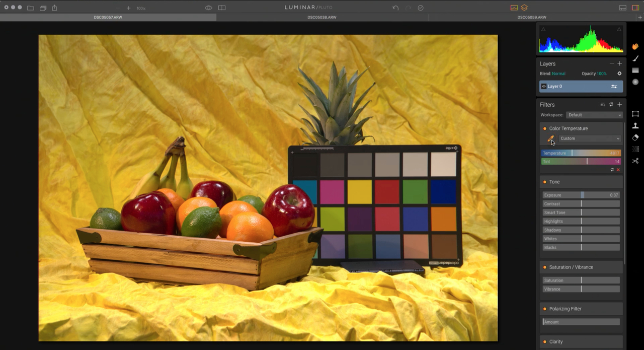Toggle the Color Temperature filter orange dot
Image resolution: width=644 pixels, height=350 pixels.
545,128
